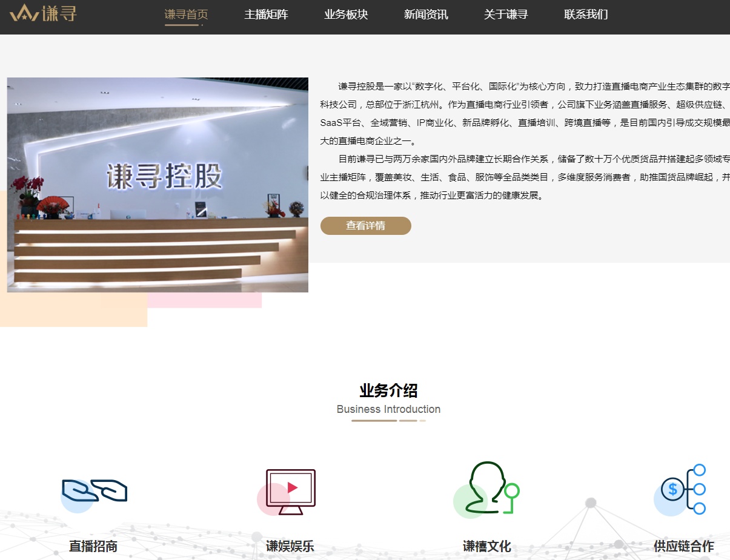The width and height of the screenshot is (730, 560).
Task: Open the 业务板块 menu item
Action: click(346, 15)
